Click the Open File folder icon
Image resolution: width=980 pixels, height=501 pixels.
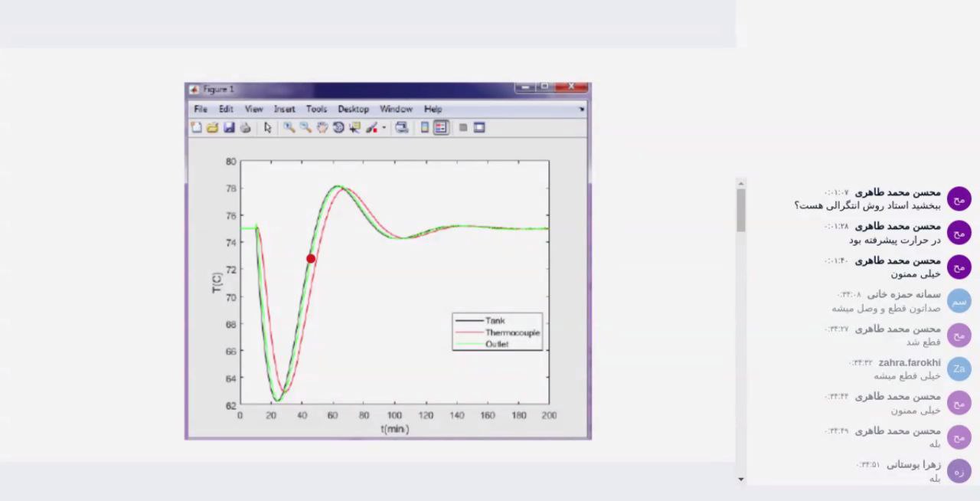click(x=213, y=128)
